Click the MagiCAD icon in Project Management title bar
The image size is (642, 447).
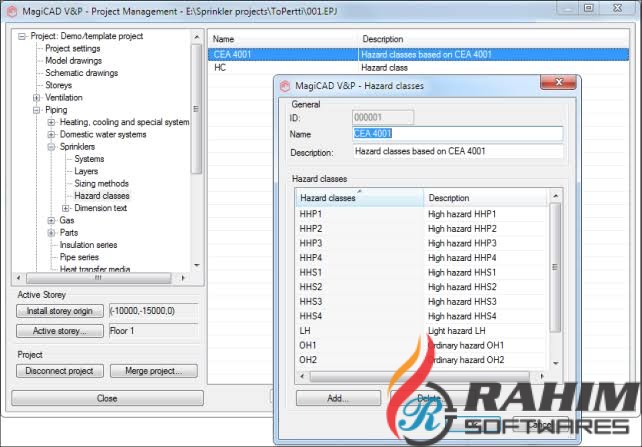point(12,12)
